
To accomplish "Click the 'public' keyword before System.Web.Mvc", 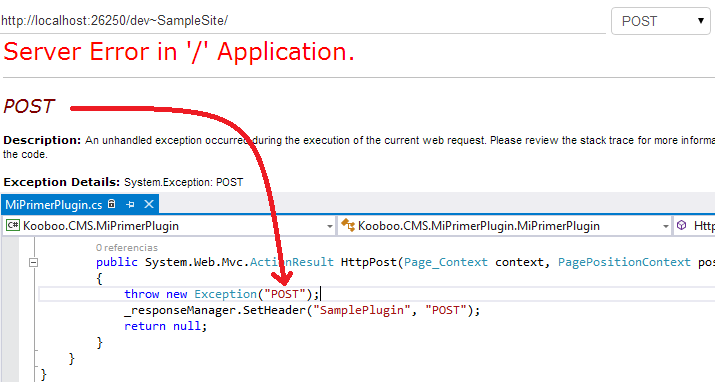I will click(x=117, y=262).
